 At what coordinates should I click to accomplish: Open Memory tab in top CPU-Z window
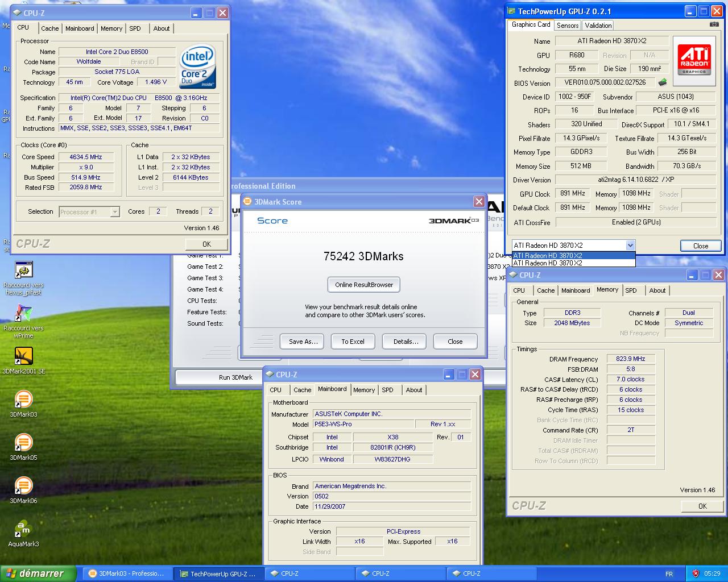tap(111, 28)
